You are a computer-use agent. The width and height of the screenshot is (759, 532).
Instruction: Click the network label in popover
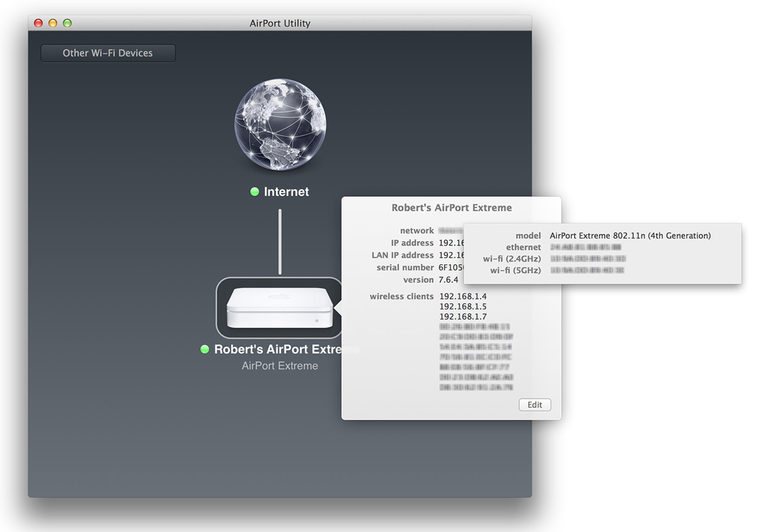[x=417, y=231]
